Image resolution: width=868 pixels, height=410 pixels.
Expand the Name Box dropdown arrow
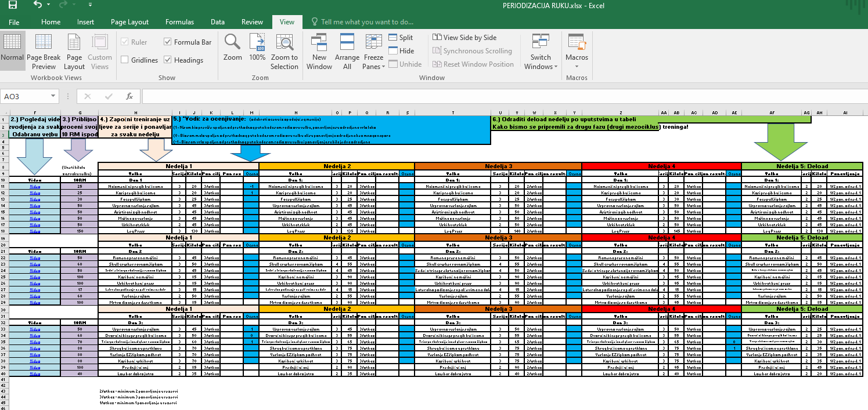(53, 96)
